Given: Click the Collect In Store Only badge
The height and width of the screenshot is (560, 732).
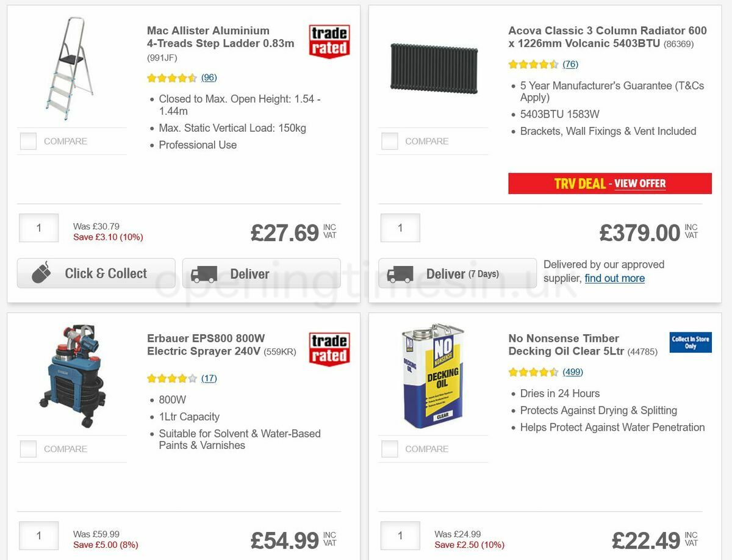Looking at the screenshot, I should (690, 343).
